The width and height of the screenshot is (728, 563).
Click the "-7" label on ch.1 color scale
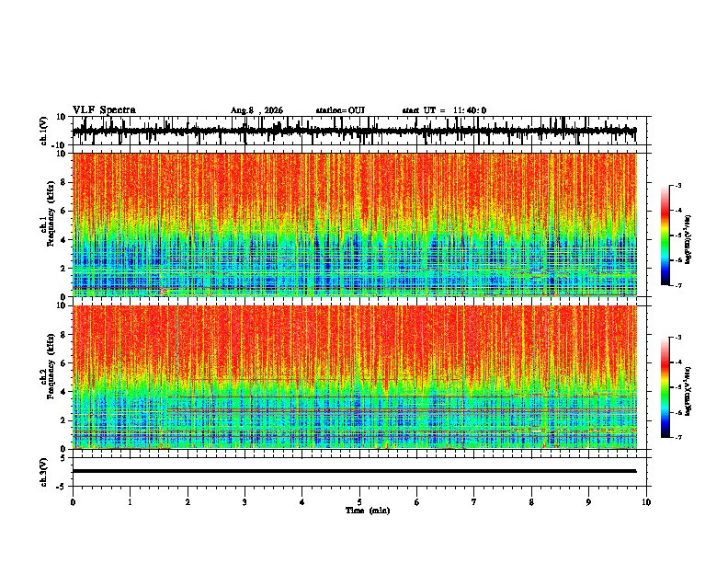[x=678, y=285]
